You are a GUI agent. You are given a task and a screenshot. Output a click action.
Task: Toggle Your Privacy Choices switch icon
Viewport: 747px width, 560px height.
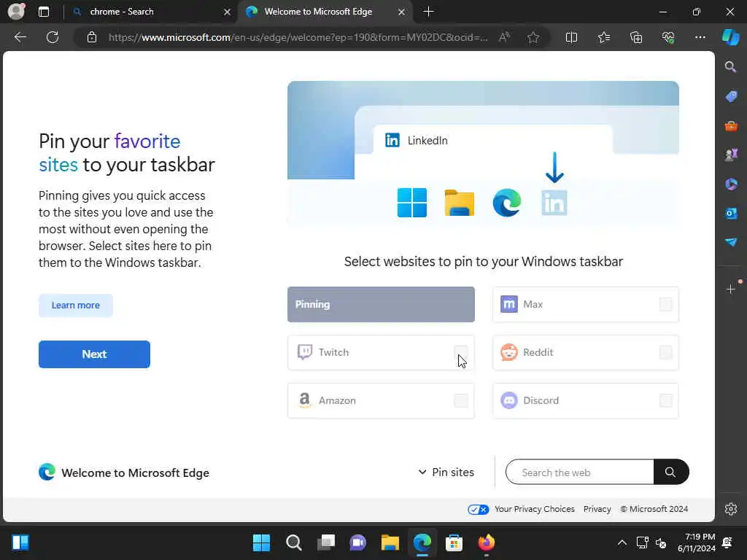479,509
